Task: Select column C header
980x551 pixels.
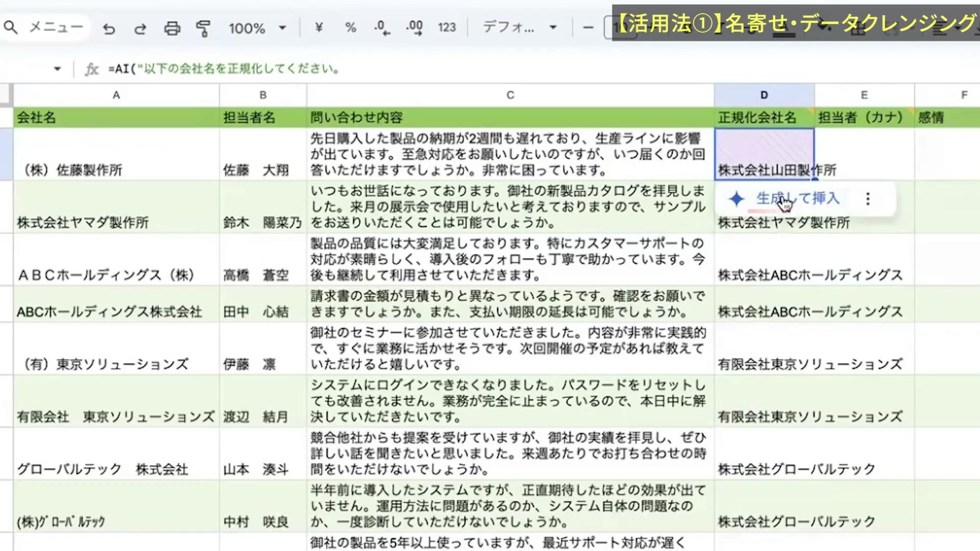Action: [x=510, y=95]
